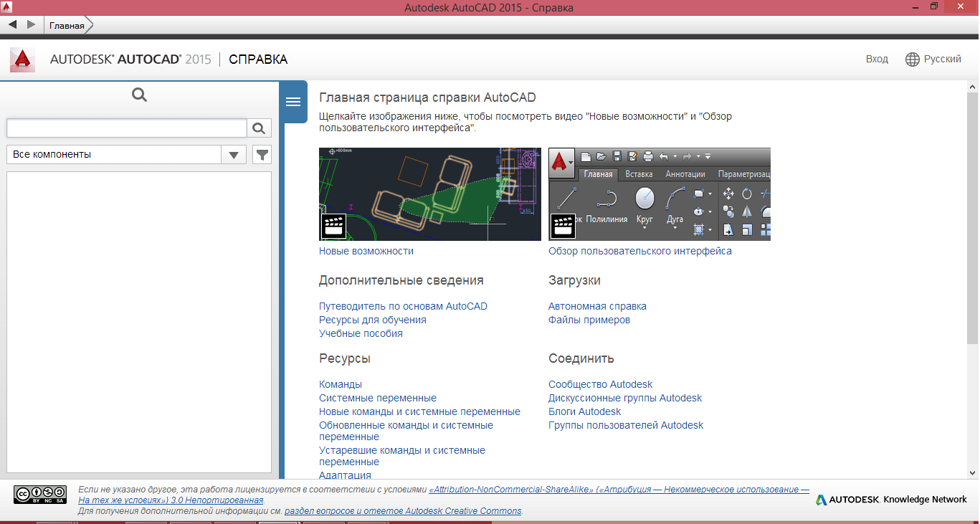This screenshot has width=980, height=524.
Task: Click the Autodesk AutoCAD 2015 header title
Action: coord(130,59)
